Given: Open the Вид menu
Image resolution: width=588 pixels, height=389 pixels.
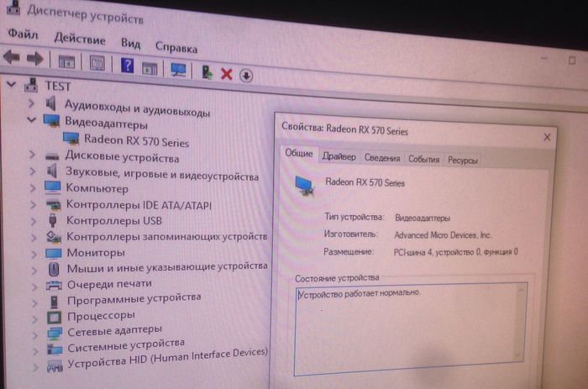Looking at the screenshot, I should 130,43.
